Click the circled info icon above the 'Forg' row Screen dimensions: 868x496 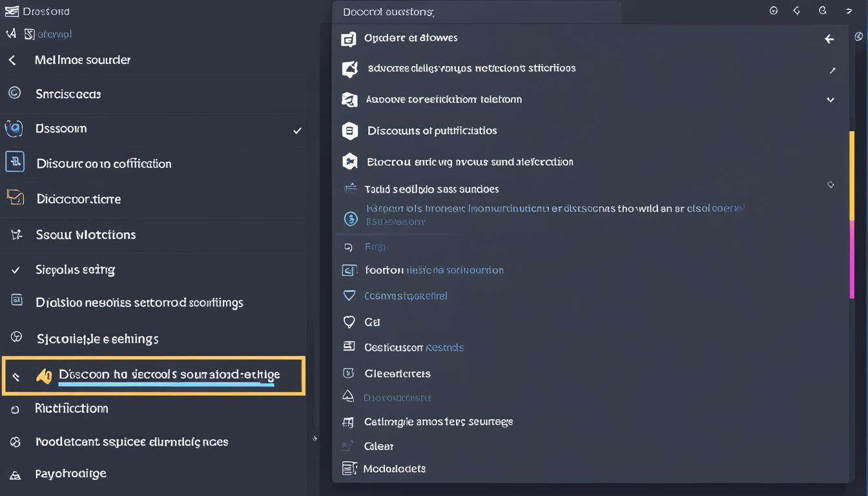(351, 218)
